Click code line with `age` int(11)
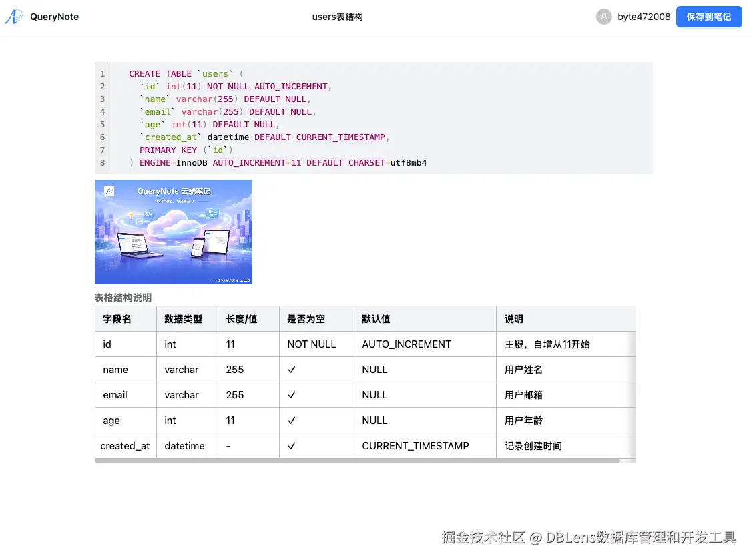 click(x=210, y=125)
